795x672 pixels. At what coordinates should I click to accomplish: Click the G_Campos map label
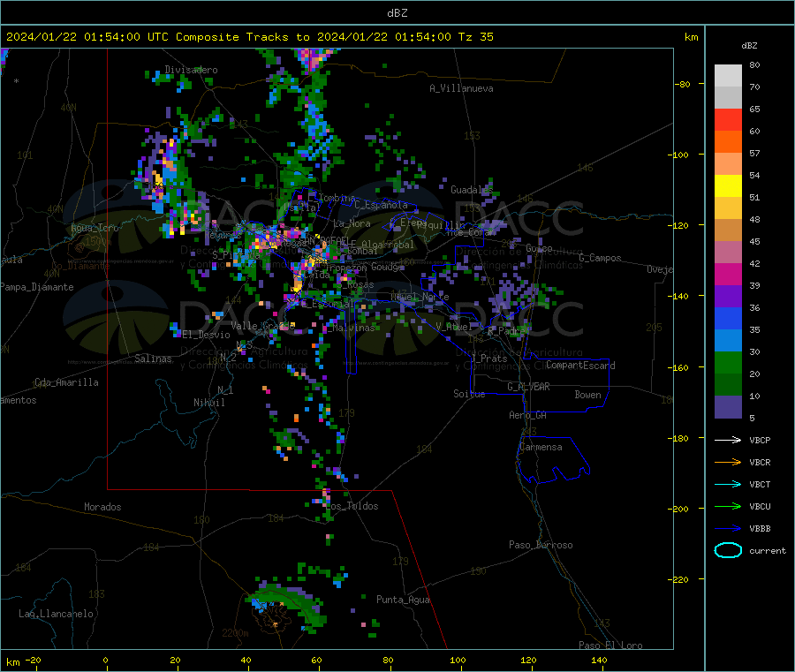(x=600, y=258)
